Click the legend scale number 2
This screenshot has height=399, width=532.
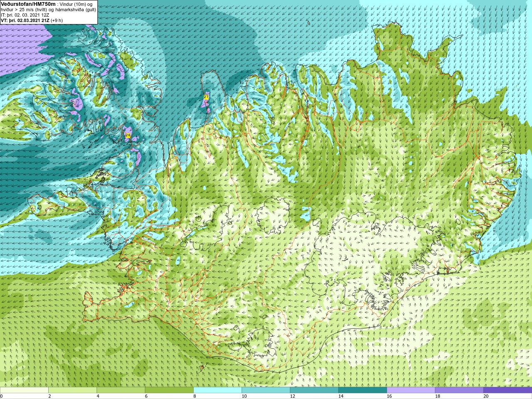pyautogui.click(x=49, y=396)
